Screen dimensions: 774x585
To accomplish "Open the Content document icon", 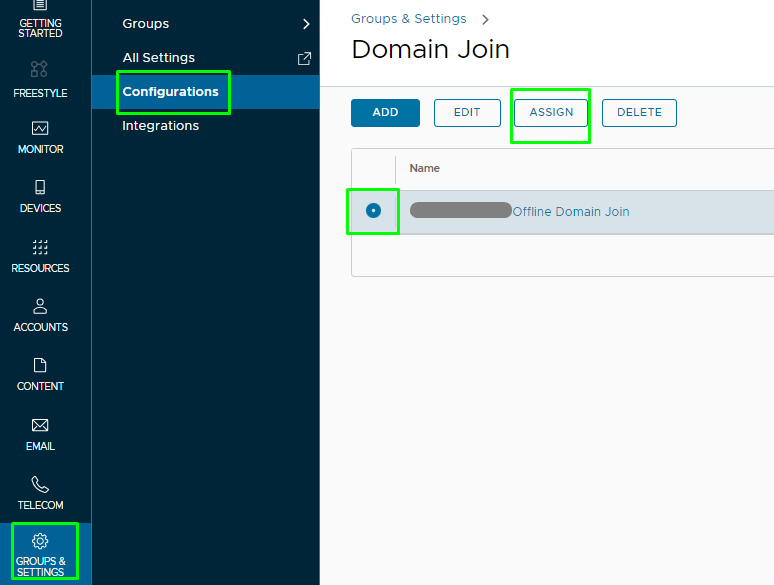I will pos(40,365).
